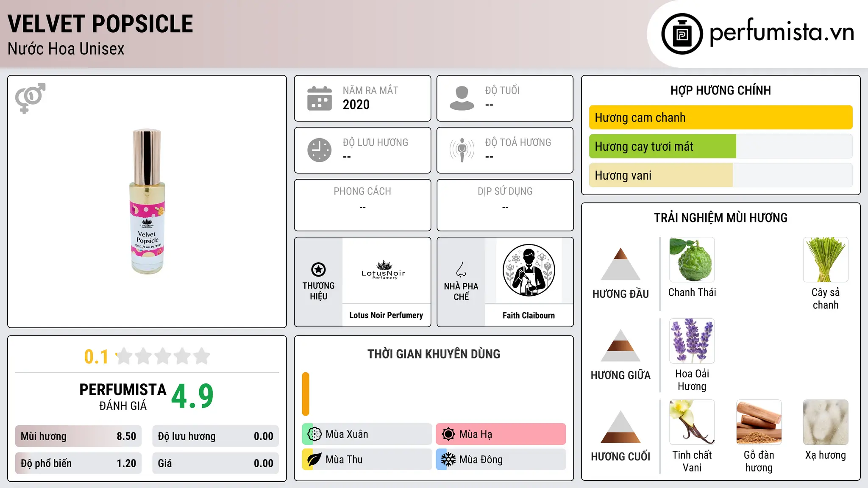Click the perfumer avatar illustration
868x488 pixels.
click(x=529, y=270)
